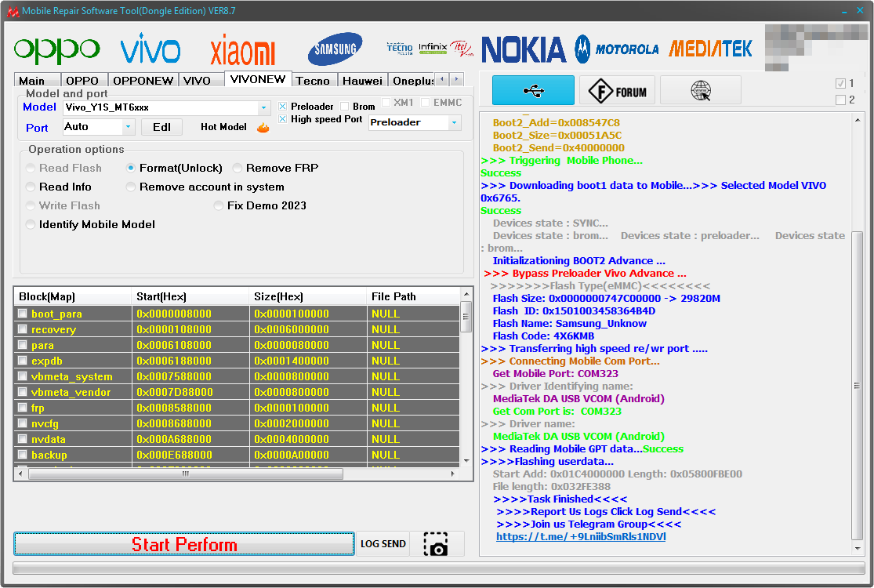Image resolution: width=874 pixels, height=588 pixels.
Task: Open the Preloader port type dropdown
Action: pos(455,122)
